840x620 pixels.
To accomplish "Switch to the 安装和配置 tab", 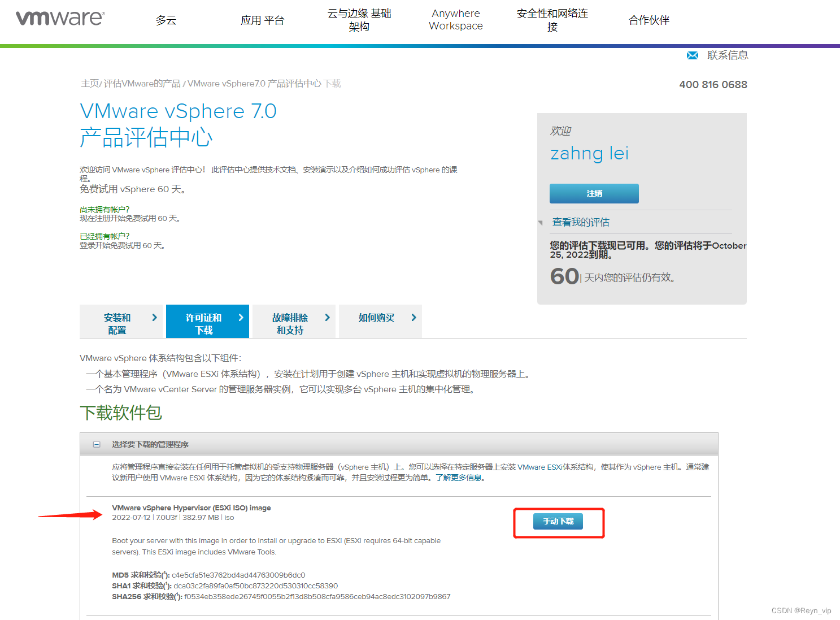I will point(121,322).
